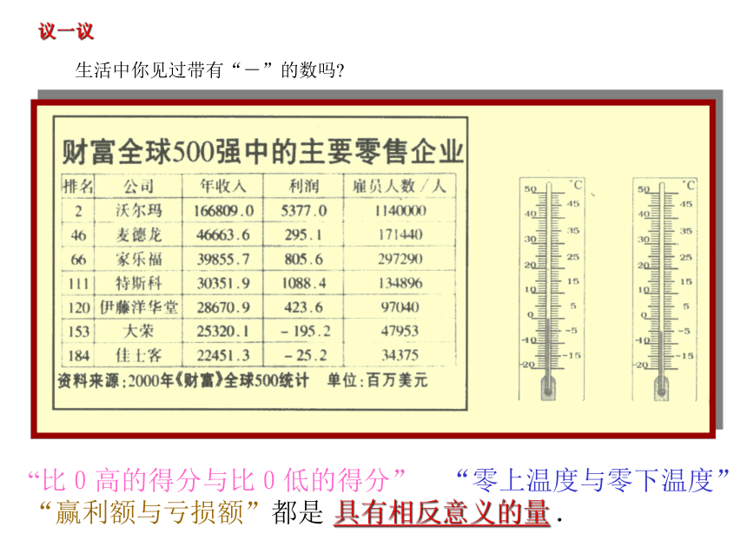The width and height of the screenshot is (747, 560).
Task: Select the unit note "单位:百万美元"
Action: pyautogui.click(x=377, y=380)
